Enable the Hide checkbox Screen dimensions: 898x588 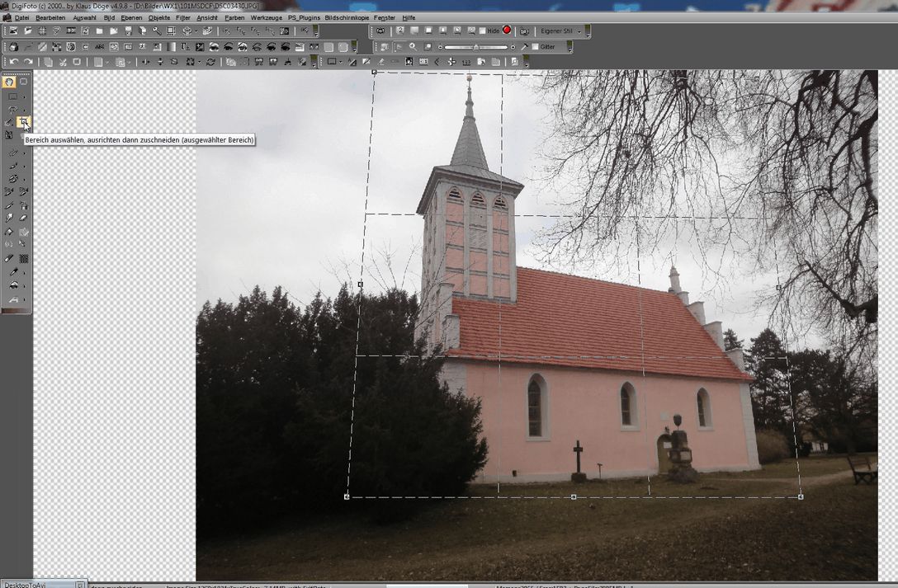[481, 31]
